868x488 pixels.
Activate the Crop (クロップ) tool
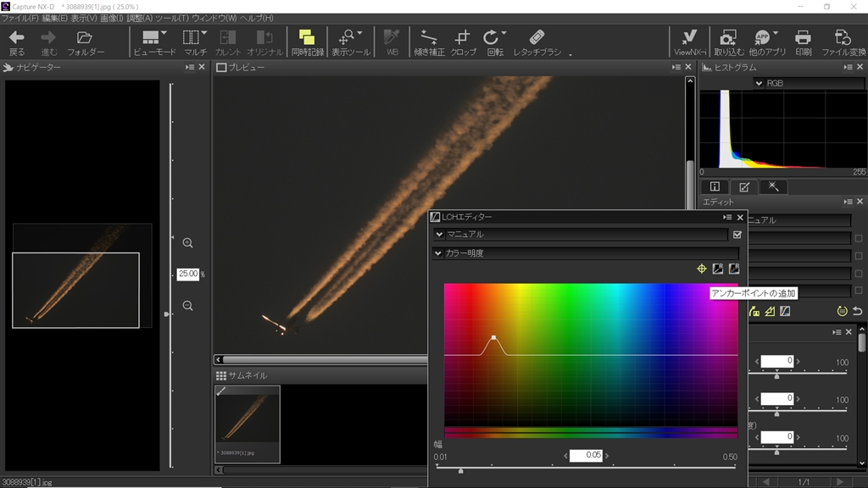pyautogui.click(x=463, y=42)
